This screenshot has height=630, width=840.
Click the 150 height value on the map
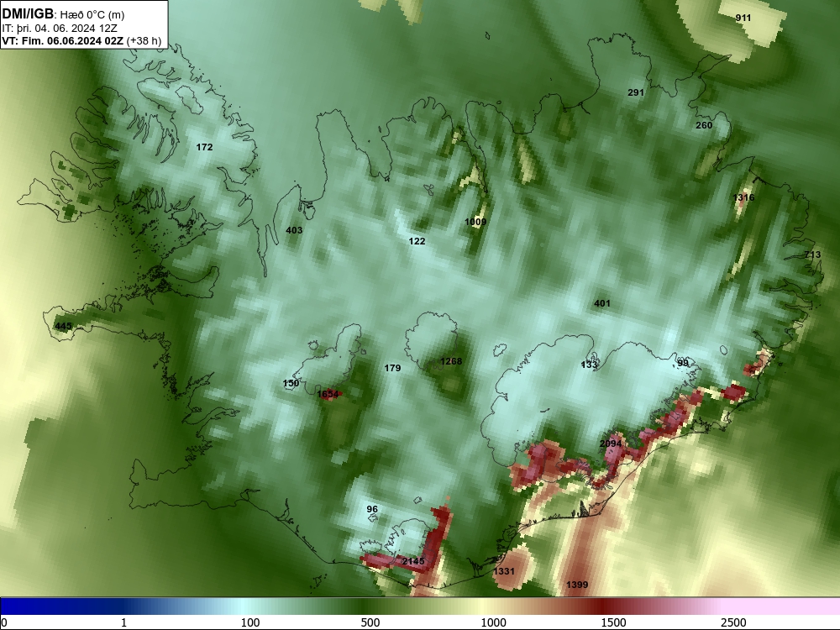(x=291, y=384)
